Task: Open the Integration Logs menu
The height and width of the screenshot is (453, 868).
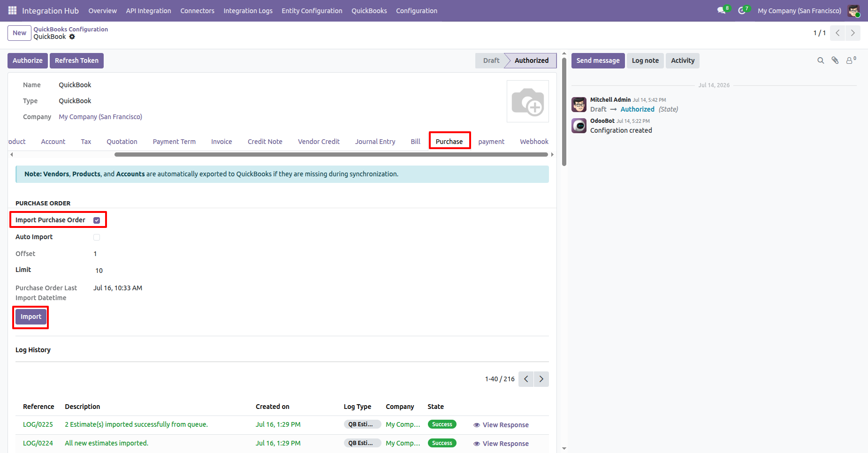Action: pos(248,10)
